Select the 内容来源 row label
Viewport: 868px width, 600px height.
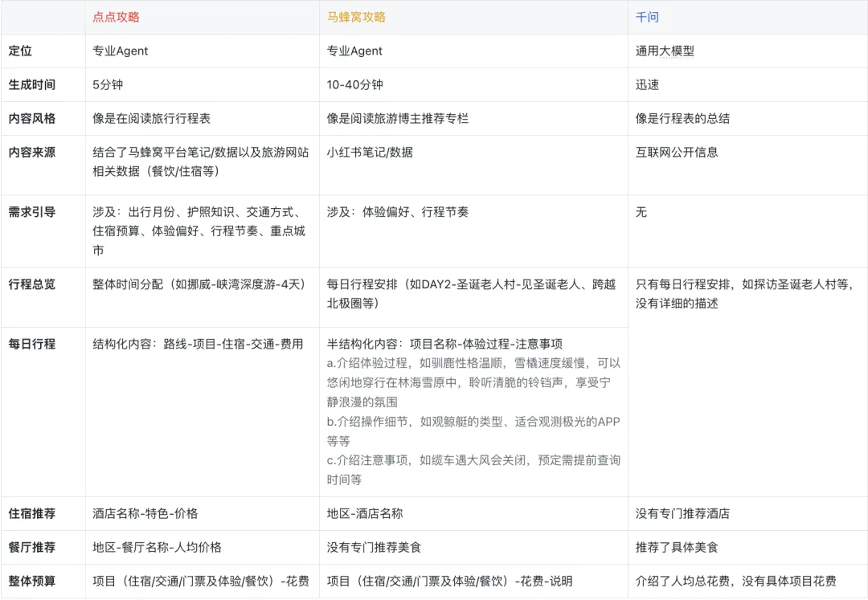[32, 152]
